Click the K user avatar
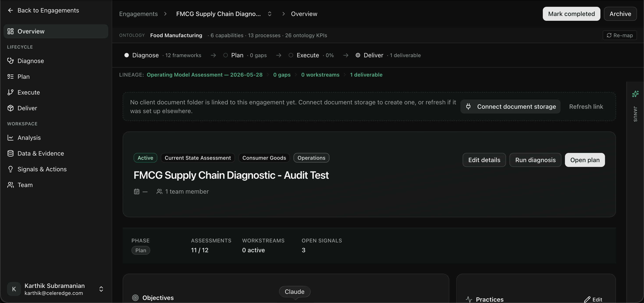 coord(14,289)
